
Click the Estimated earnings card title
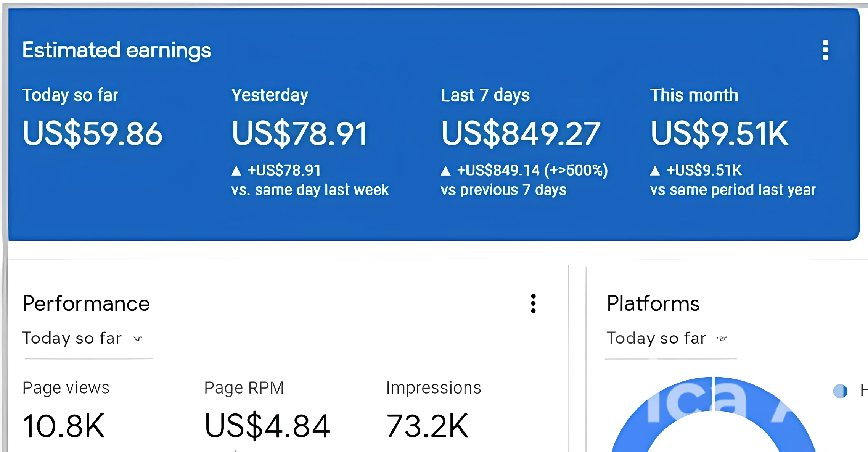(116, 50)
